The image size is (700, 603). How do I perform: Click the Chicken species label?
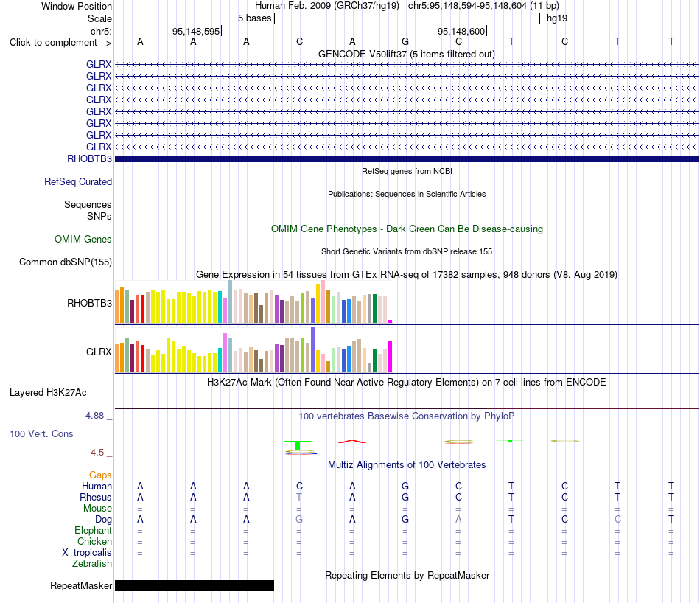[94, 541]
